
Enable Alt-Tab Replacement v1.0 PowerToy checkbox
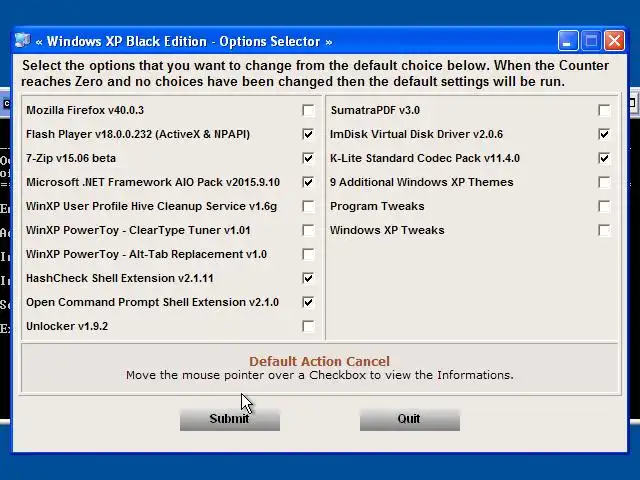pos(308,254)
